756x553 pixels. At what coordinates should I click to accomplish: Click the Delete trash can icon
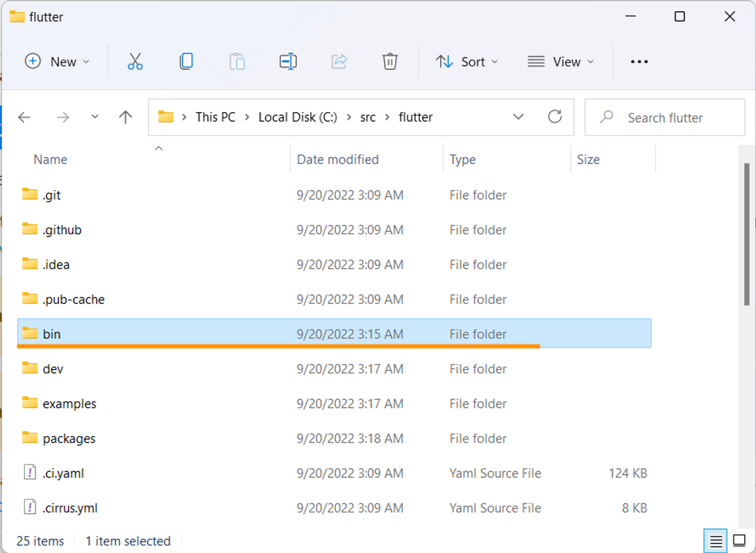390,61
